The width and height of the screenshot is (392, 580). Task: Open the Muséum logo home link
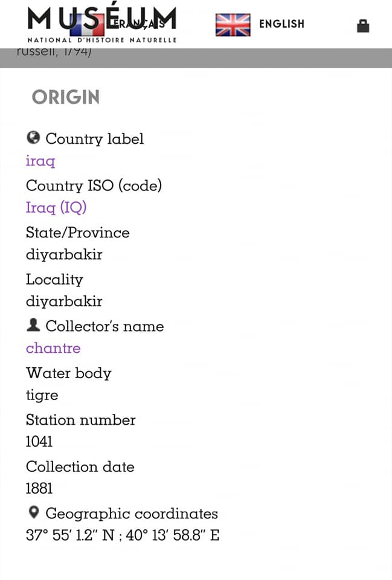pos(102,24)
